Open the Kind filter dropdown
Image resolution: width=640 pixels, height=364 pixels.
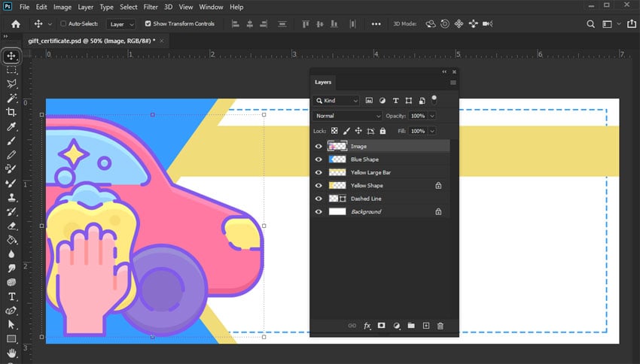tap(336, 100)
